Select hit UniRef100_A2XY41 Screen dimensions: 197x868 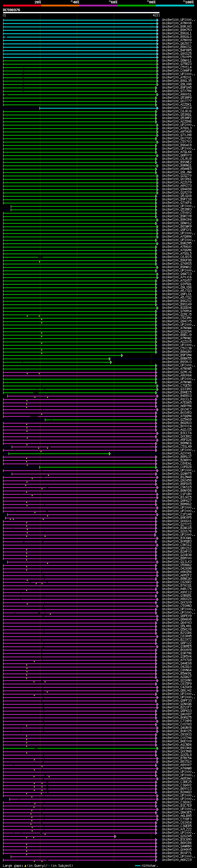177,453
